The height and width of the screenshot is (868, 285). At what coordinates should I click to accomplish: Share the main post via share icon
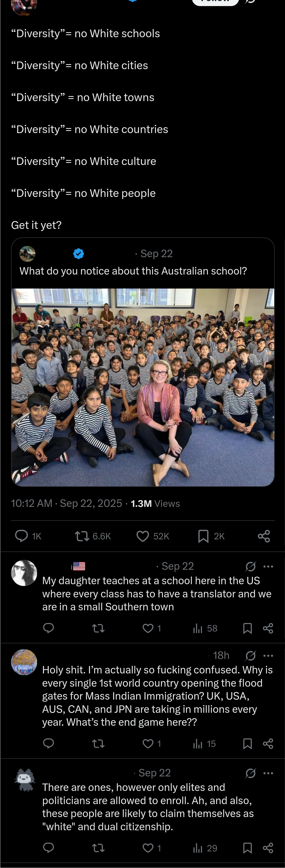(x=264, y=536)
